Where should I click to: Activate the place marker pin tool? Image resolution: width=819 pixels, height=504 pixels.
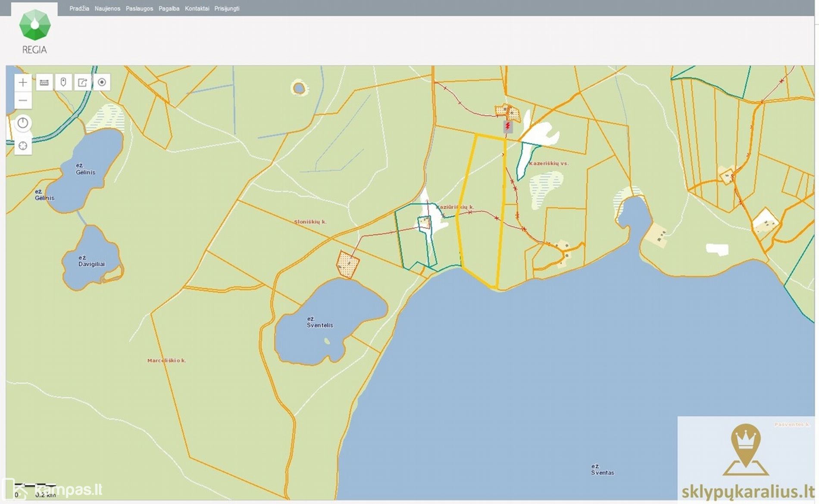(63, 82)
